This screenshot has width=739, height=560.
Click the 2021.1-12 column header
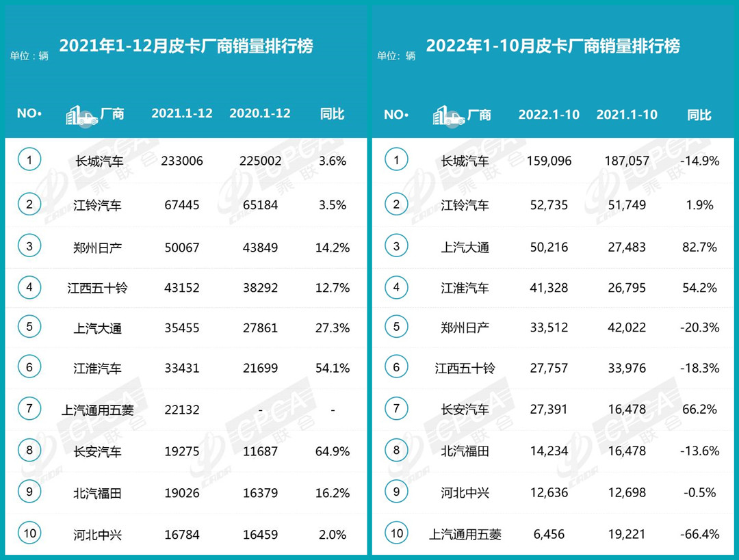182,114
